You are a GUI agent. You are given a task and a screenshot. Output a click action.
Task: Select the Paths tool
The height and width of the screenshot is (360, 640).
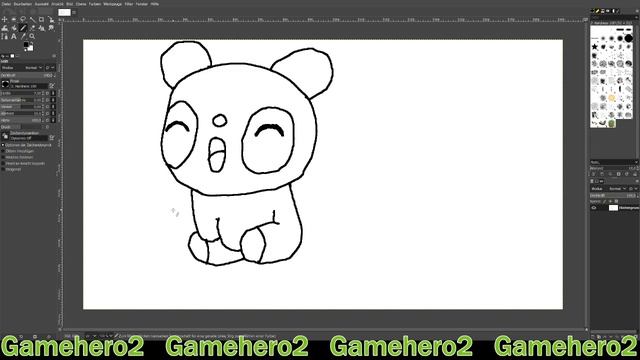pyautogui.click(x=4, y=37)
